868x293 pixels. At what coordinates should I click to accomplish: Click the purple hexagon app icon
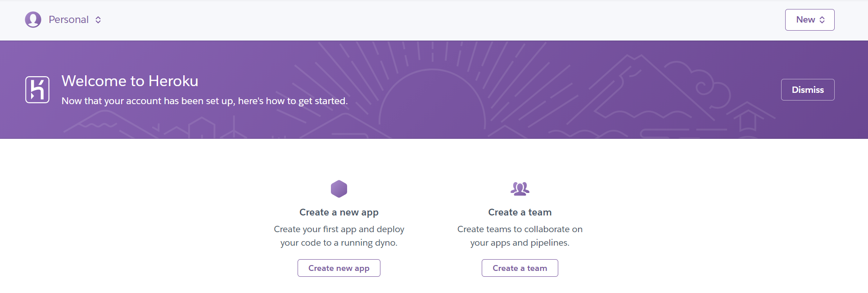pyautogui.click(x=339, y=189)
